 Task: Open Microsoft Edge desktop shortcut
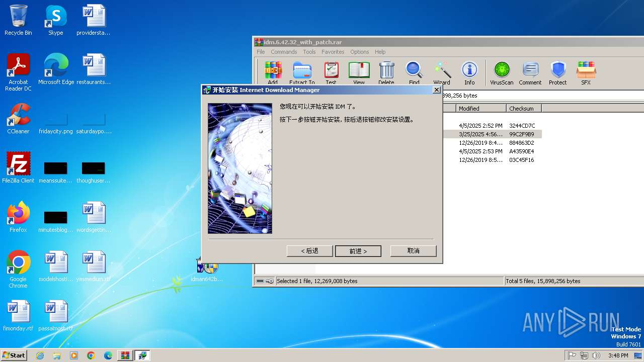[x=56, y=69]
